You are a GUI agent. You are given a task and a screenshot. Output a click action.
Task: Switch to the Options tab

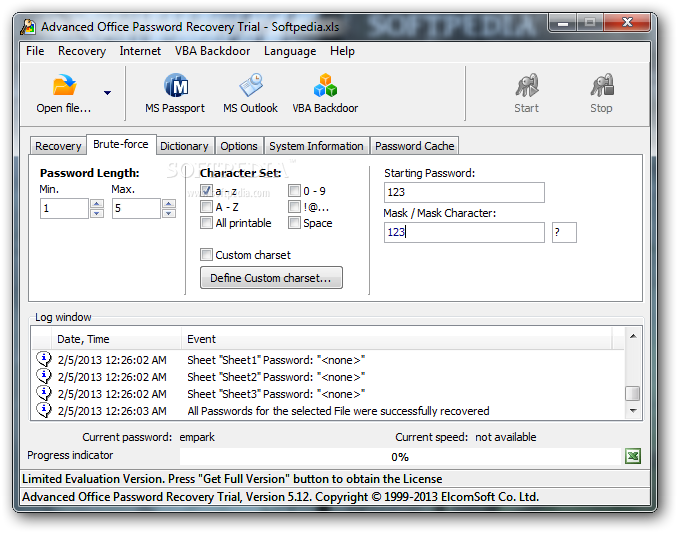pyautogui.click(x=239, y=146)
